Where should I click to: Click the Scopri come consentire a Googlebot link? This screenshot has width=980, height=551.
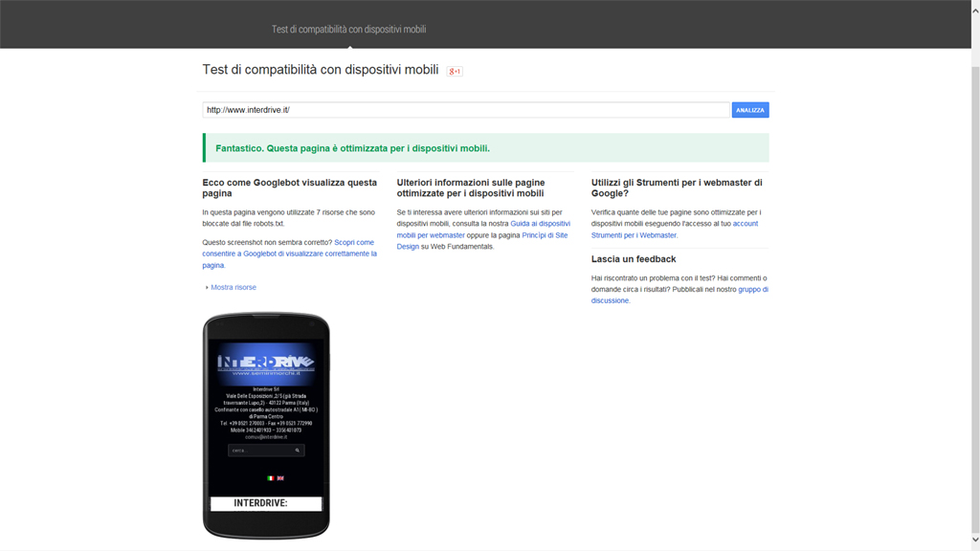289,253
